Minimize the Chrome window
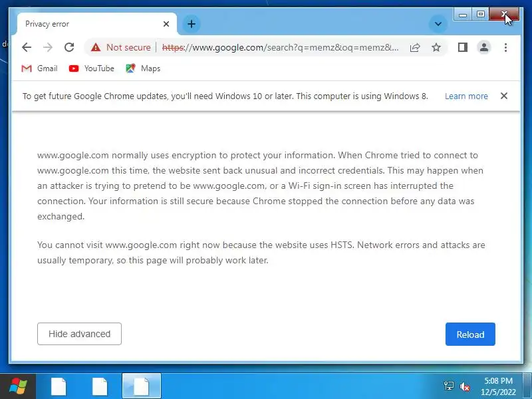Screen dimensions: 532x399 462,14
